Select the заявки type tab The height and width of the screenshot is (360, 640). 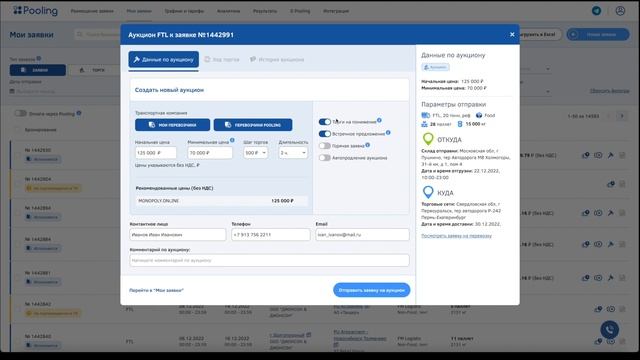[38, 70]
